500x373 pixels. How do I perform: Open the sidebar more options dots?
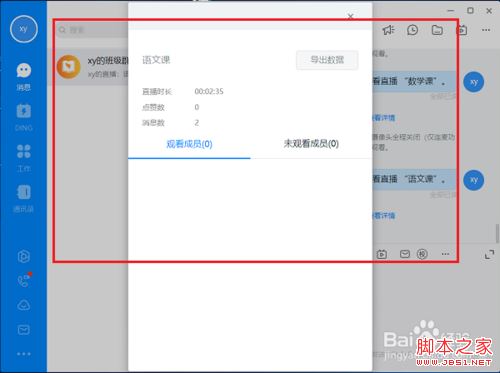pyautogui.click(x=23, y=354)
